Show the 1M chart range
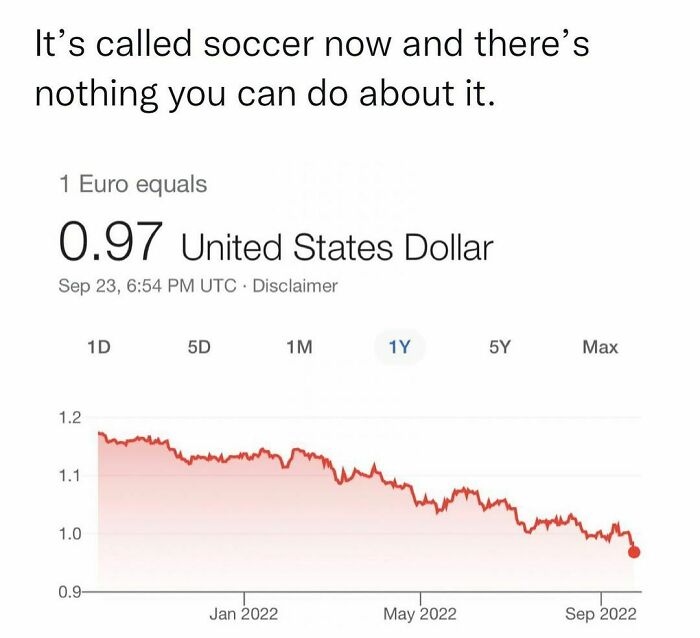This screenshot has height=638, width=700. [299, 347]
